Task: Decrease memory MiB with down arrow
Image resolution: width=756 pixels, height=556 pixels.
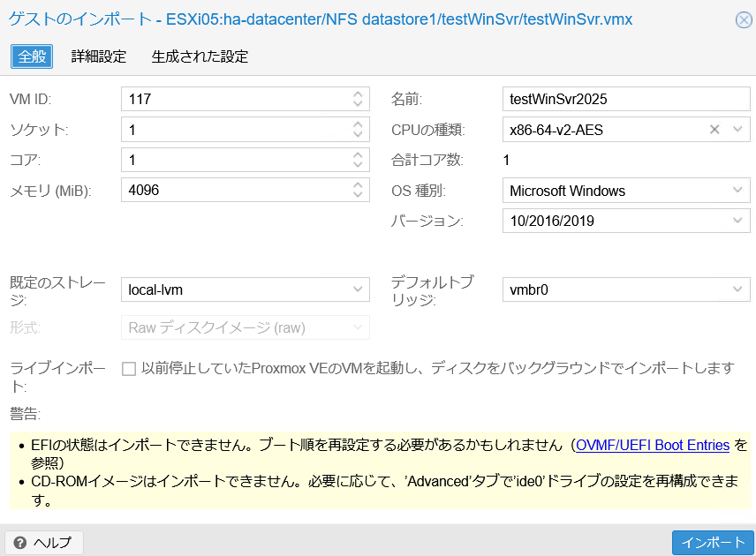Action: [x=358, y=195]
